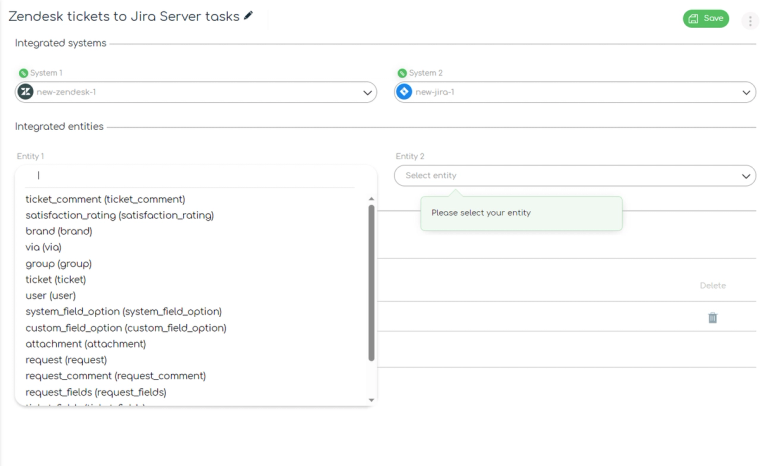Viewport: 760px width, 466px height.
Task: Click the 'Integrated entities' section heading
Action: pos(59,127)
